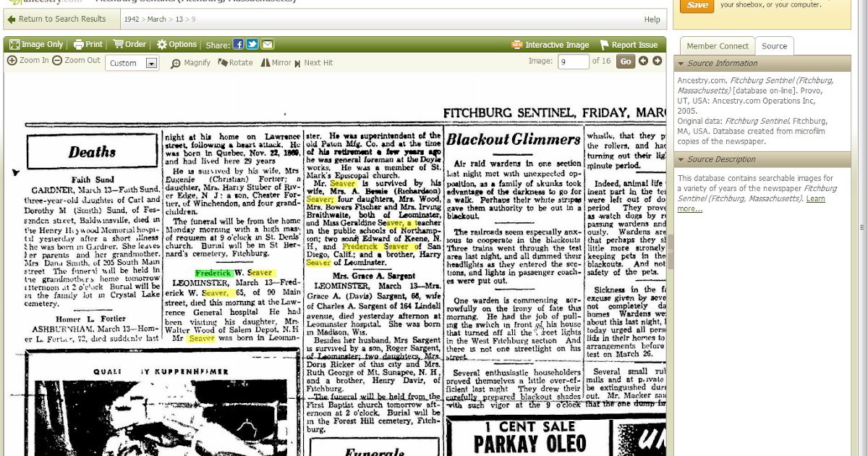Click the Fitchburg Sentinel page header
Screen dimensions: 868x456
(554, 114)
